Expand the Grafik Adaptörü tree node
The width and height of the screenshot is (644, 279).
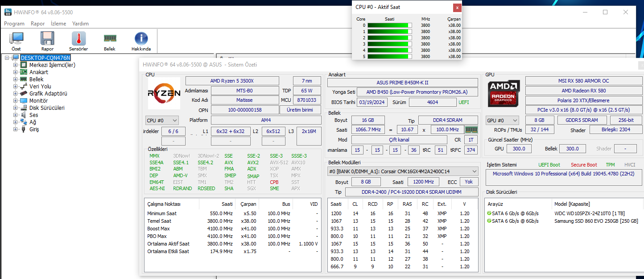15,93
